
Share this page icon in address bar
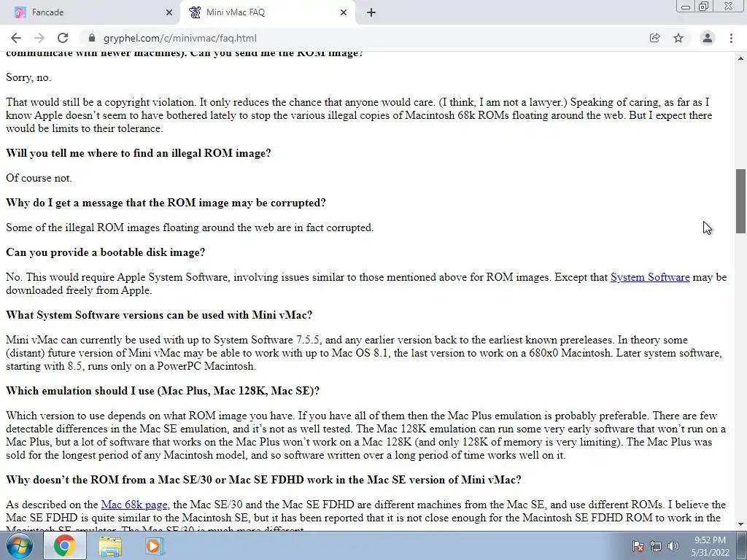click(x=654, y=38)
